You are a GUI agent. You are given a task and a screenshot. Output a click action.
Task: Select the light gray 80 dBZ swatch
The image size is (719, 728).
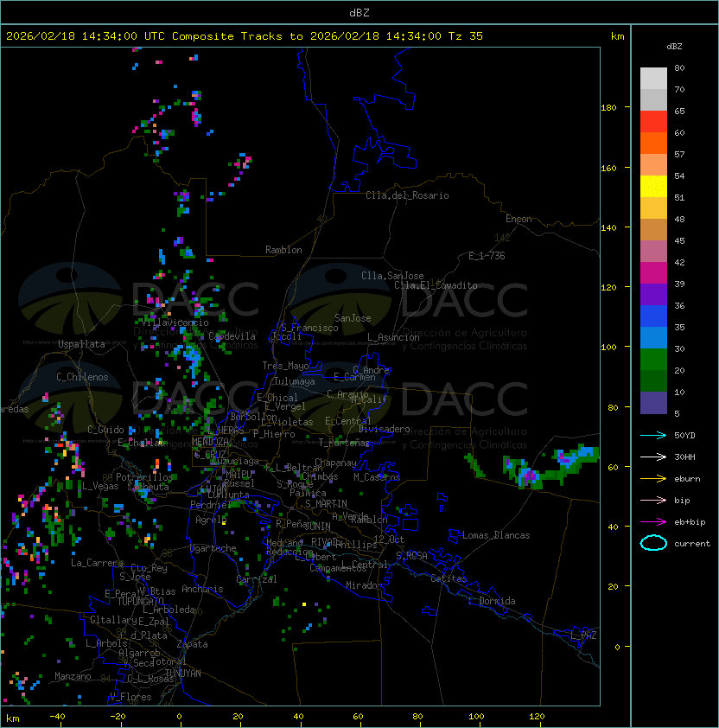(653, 79)
